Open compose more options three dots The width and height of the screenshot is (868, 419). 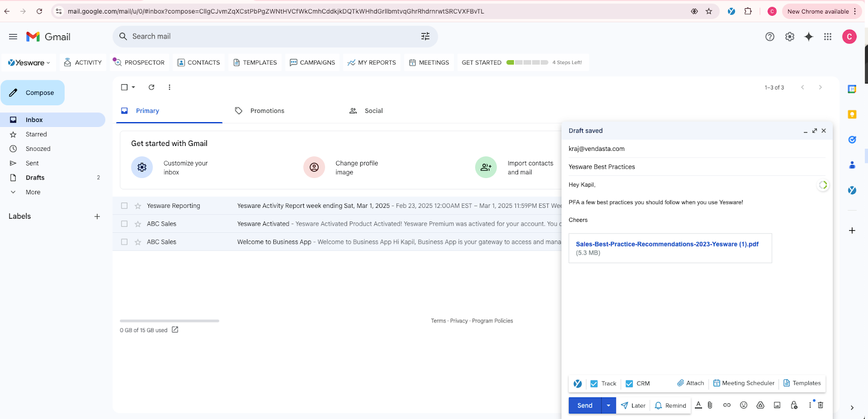810,405
